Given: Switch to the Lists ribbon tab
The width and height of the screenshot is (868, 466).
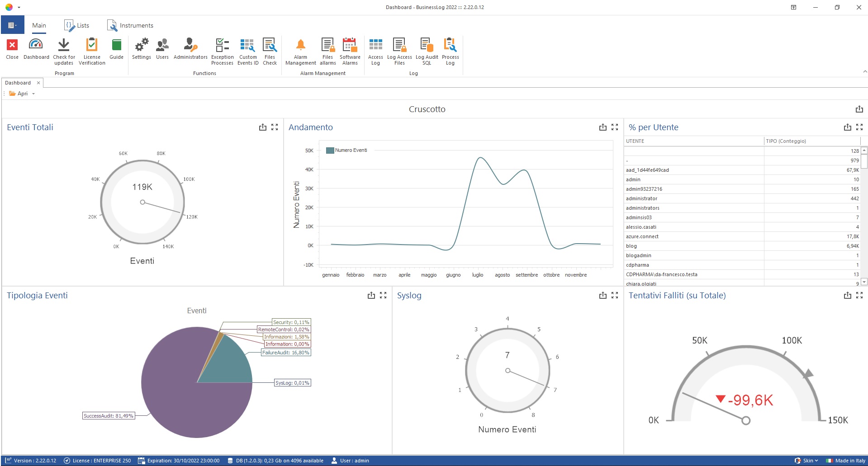Looking at the screenshot, I should pyautogui.click(x=77, y=26).
